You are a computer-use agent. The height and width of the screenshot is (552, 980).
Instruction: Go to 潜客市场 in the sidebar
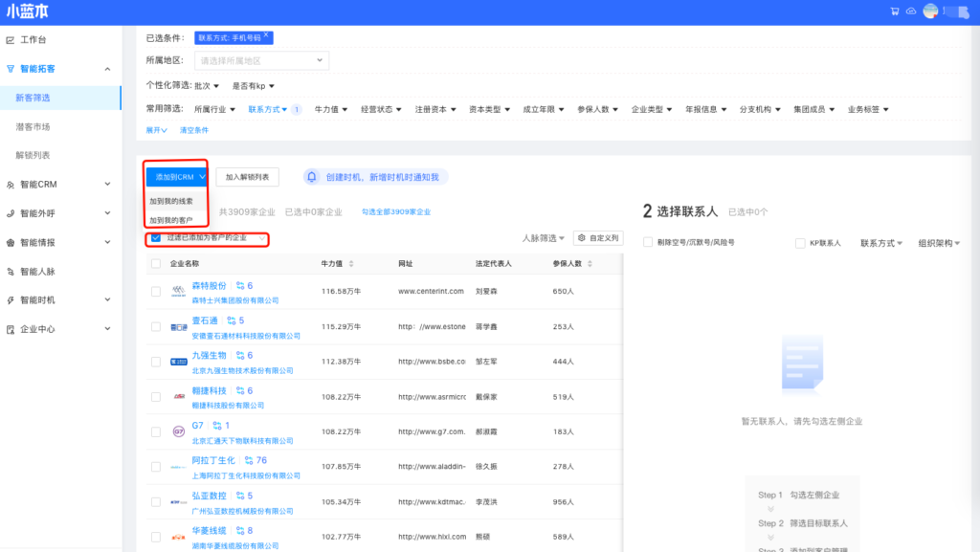point(33,126)
